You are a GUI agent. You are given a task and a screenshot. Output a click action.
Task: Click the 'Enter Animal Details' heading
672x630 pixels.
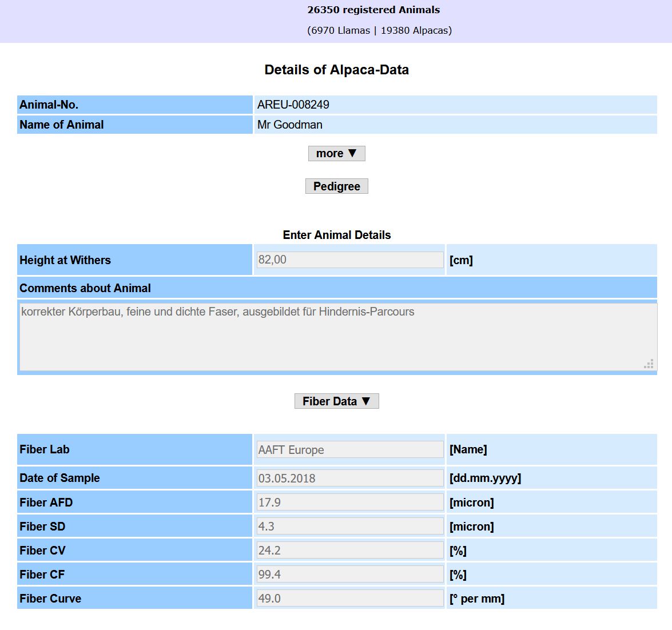pos(336,235)
